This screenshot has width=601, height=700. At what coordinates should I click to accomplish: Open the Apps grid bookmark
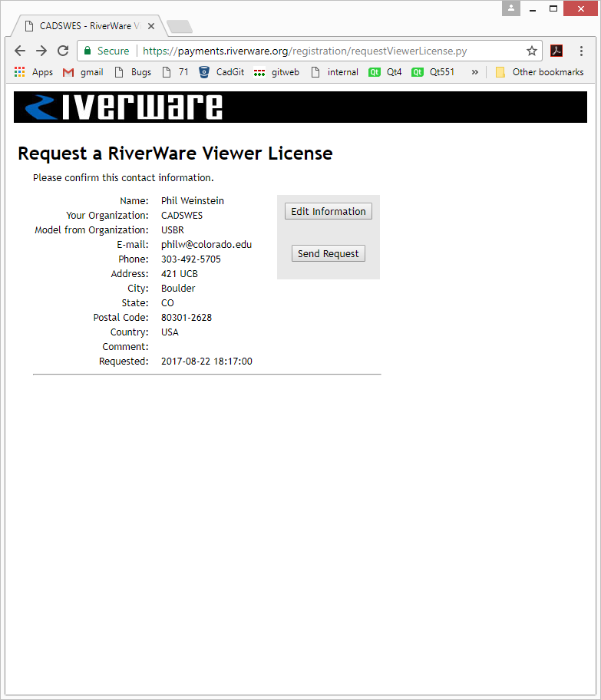(34, 72)
